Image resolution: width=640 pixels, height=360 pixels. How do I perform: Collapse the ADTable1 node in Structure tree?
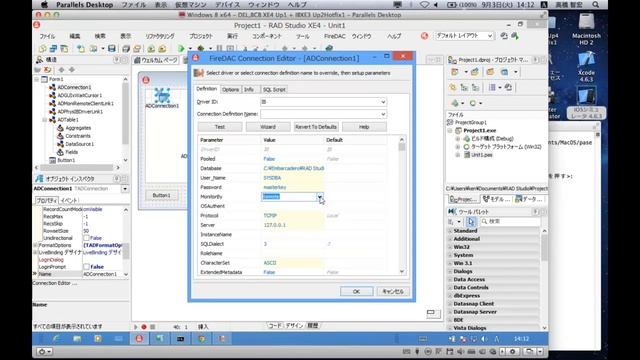pyautogui.click(x=44, y=120)
